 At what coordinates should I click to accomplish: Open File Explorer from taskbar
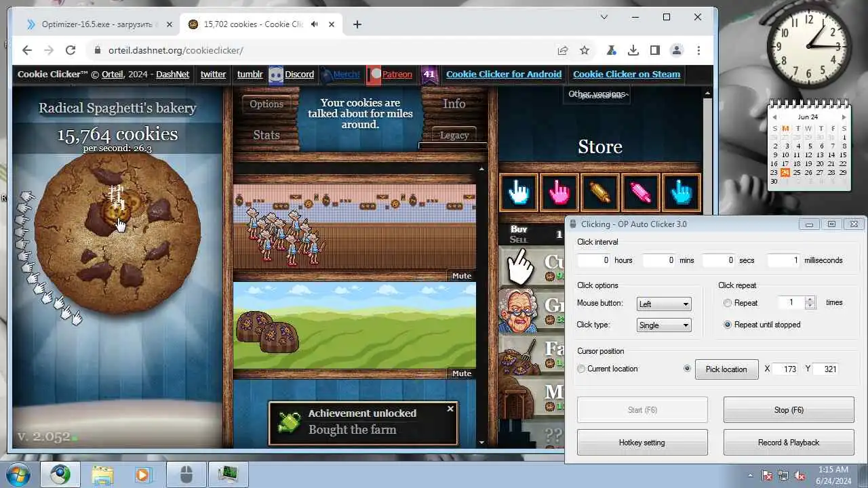point(102,474)
